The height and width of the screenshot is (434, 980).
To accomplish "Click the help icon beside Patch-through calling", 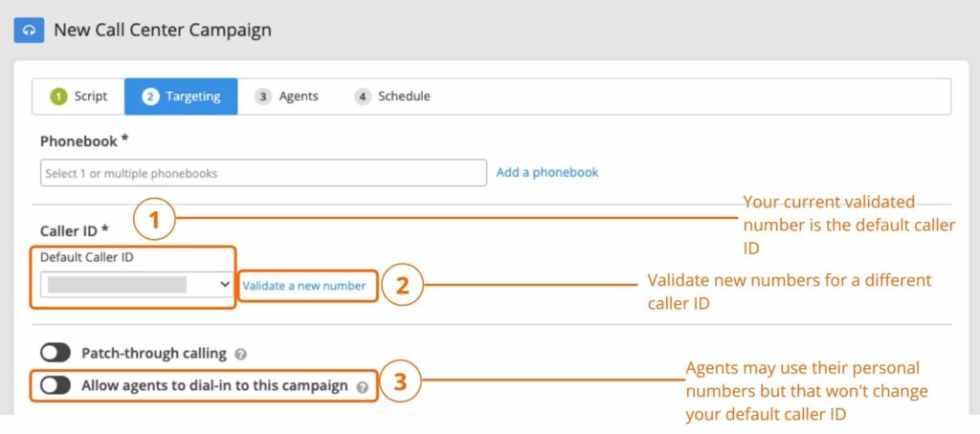I will 240,354.
